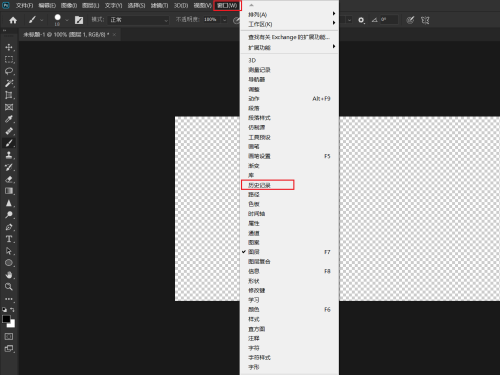Select the Move tool

click(9, 47)
